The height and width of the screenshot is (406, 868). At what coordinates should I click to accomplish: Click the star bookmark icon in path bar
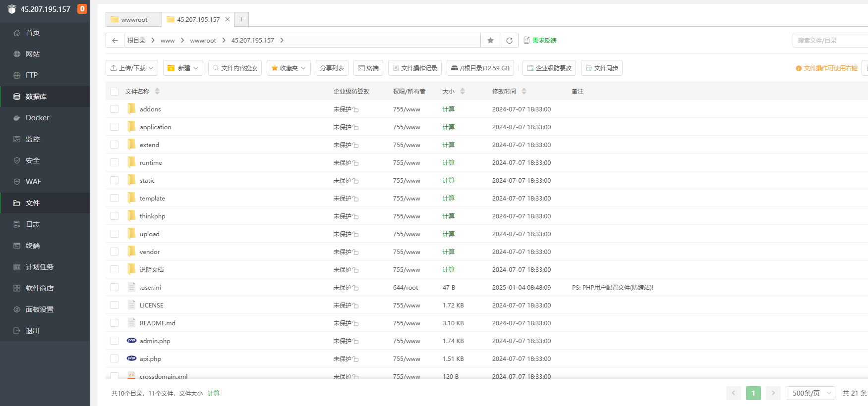pyautogui.click(x=490, y=41)
